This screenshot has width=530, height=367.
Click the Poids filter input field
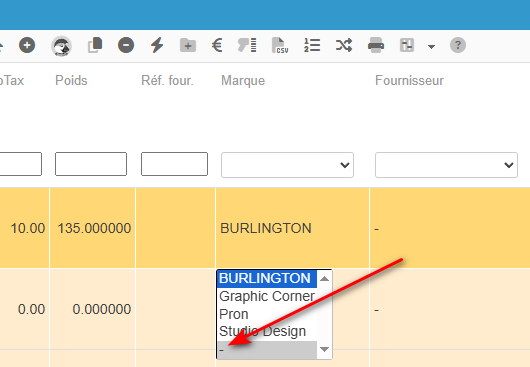click(91, 164)
